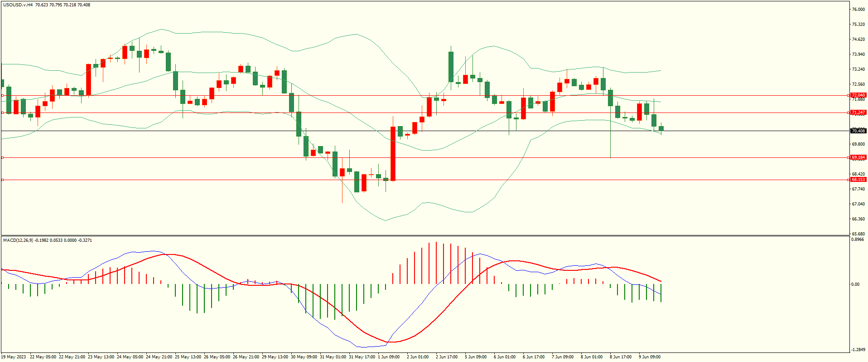
Task: Click the 7 Jun 09:00 time label
Action: [x=563, y=357]
